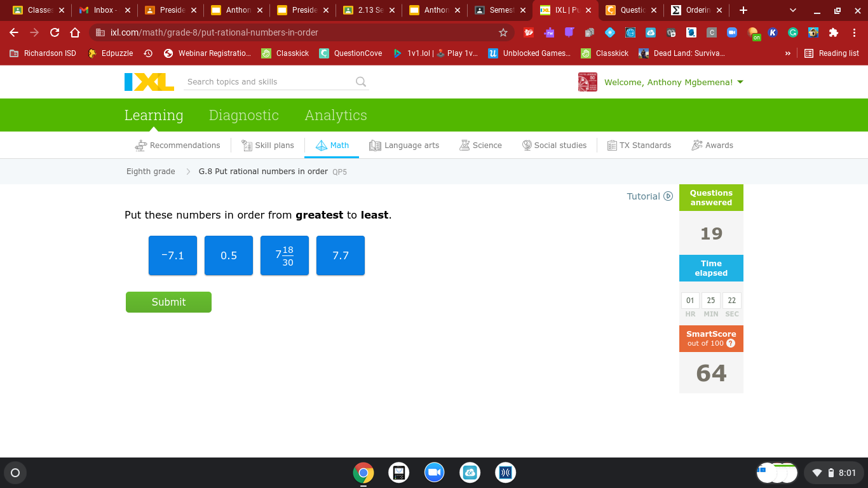Screen dimensions: 868x488
Task: Open the tab search dropdown arrow
Action: (x=793, y=10)
